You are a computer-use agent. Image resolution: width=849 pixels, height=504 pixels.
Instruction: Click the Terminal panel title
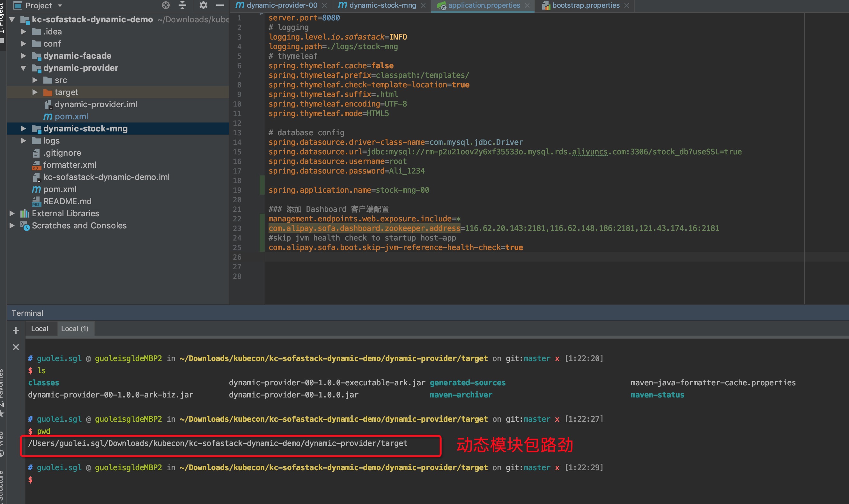[27, 313]
